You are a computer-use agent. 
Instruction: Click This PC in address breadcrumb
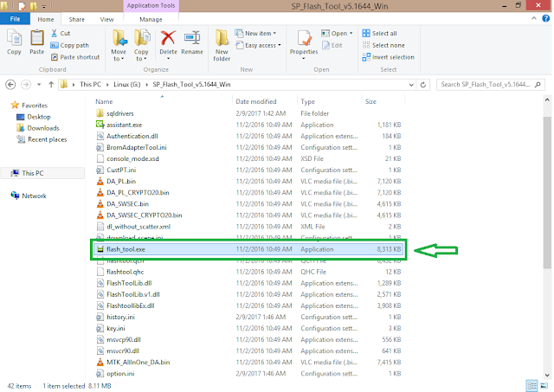[x=90, y=85]
